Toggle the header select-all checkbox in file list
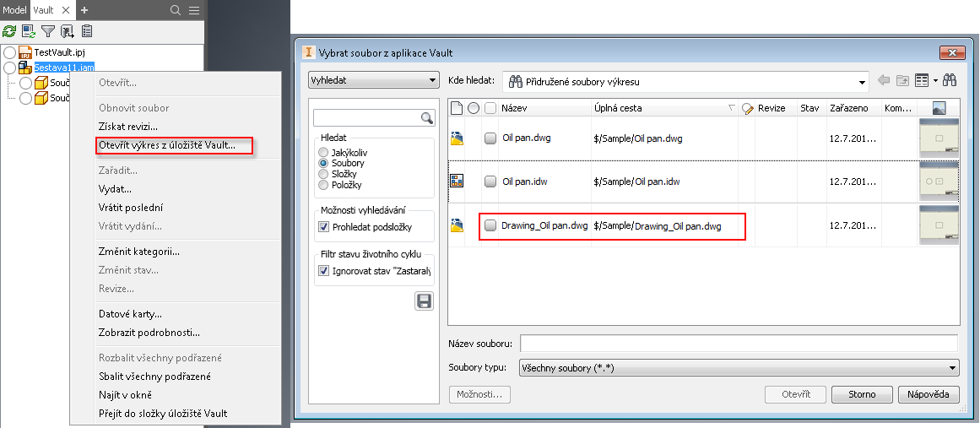Screen dimensions: 980x428 coord(490,108)
